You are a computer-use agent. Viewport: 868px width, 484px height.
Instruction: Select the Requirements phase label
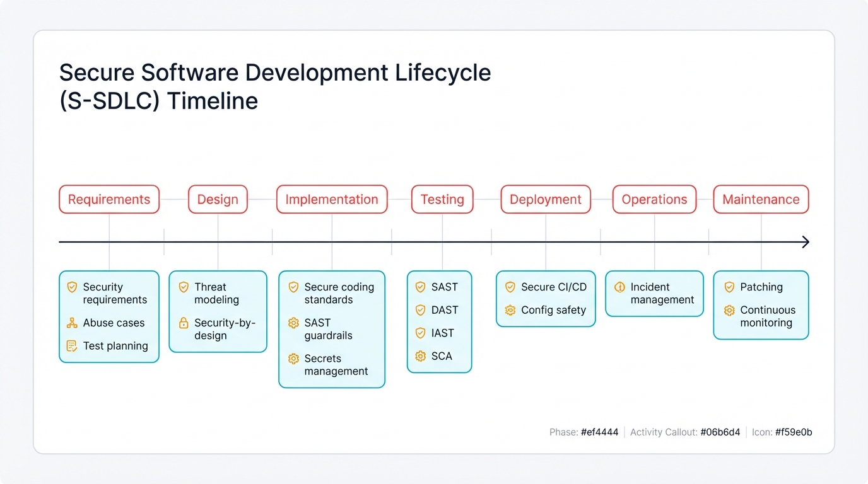pyautogui.click(x=108, y=199)
